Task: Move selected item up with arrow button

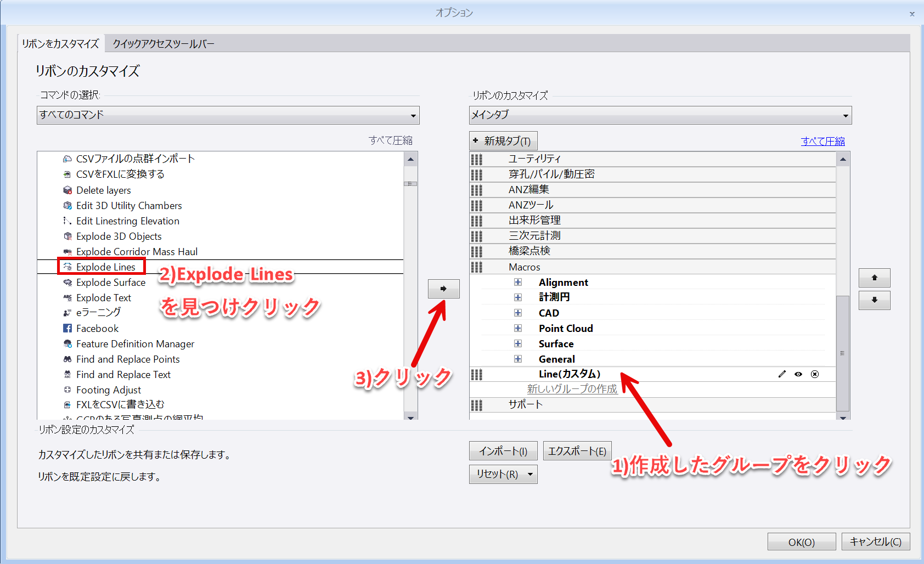Action: click(875, 278)
